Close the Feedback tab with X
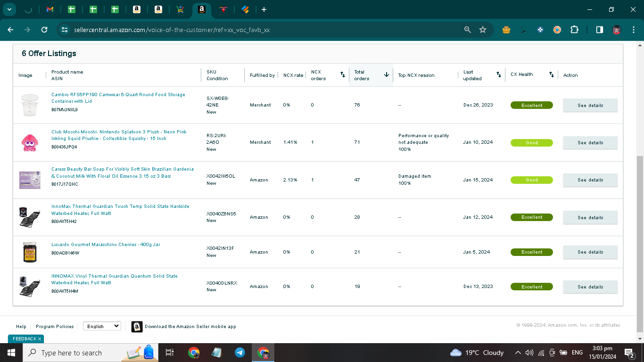Image resolution: width=644 pixels, height=362 pixels. (40, 339)
